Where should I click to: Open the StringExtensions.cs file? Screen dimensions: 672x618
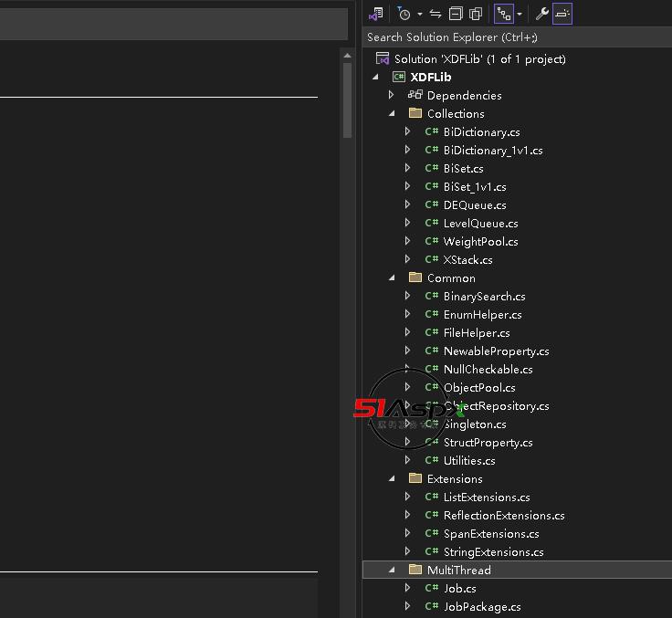(493, 552)
